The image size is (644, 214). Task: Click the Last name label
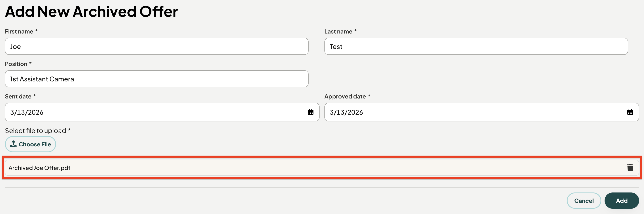(338, 31)
